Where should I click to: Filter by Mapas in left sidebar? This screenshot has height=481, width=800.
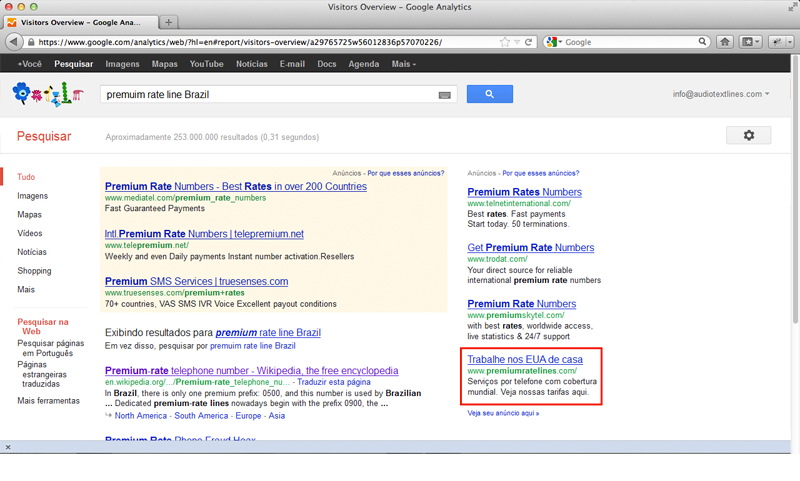pos(30,214)
